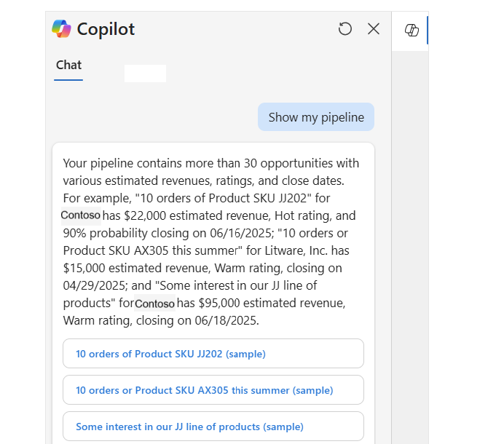
Task: Click the "$15,000 estimated revenue" text
Action: point(137,268)
